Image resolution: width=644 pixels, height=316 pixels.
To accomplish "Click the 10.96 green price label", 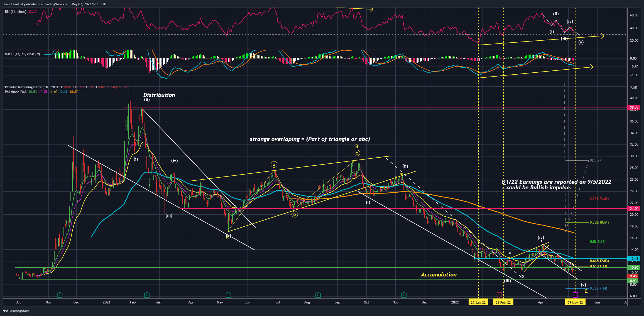I will tap(634, 267).
